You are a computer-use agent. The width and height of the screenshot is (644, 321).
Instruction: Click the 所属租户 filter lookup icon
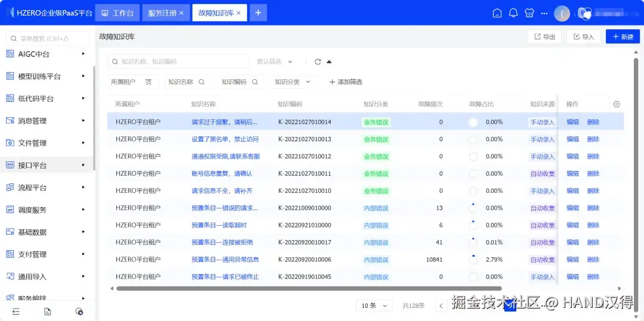pyautogui.click(x=148, y=82)
